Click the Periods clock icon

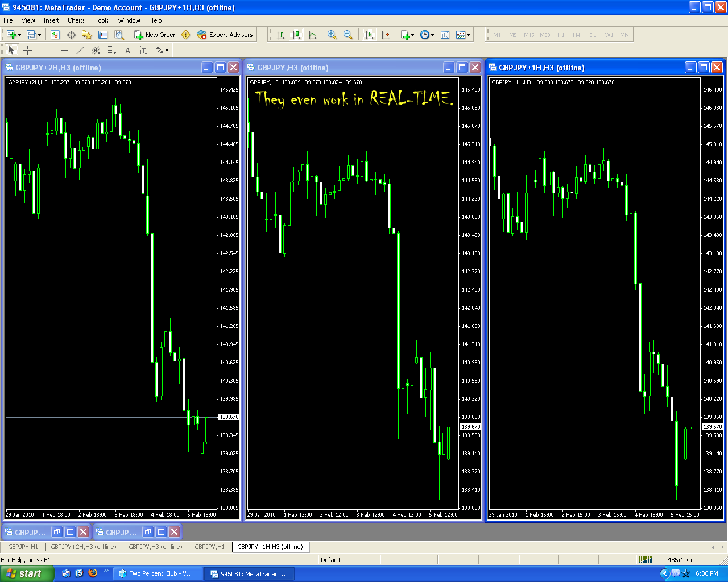click(424, 35)
